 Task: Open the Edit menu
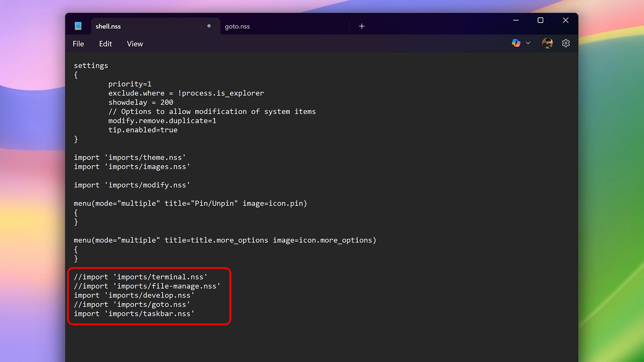105,44
